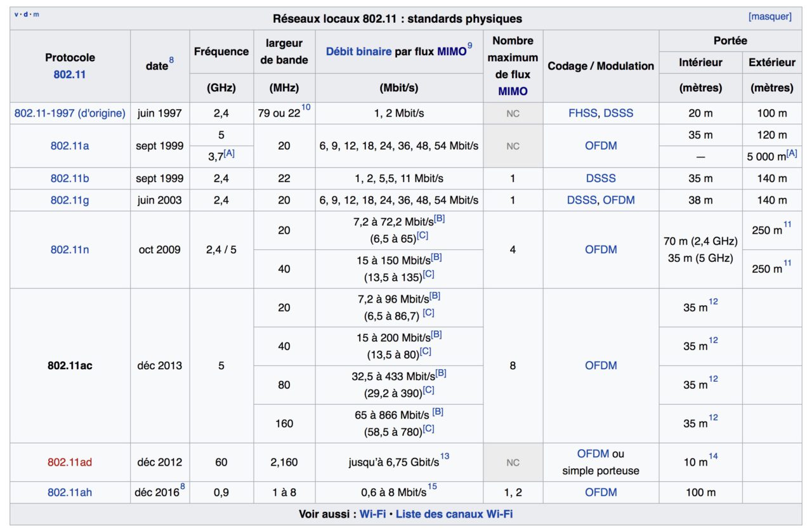Screen dimensions: 812x529
Task: Open the 802.11ah protocol link
Action: (70, 492)
